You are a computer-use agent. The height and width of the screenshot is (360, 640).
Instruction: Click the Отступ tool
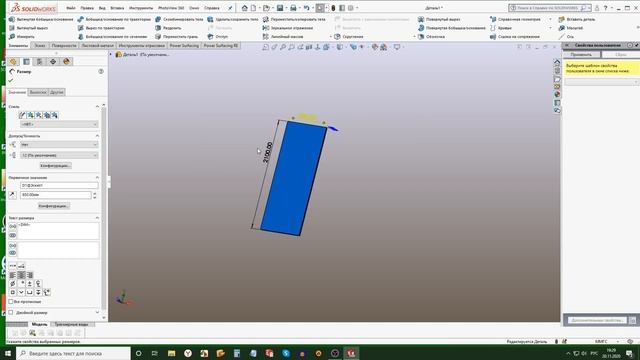pyautogui.click(x=218, y=36)
